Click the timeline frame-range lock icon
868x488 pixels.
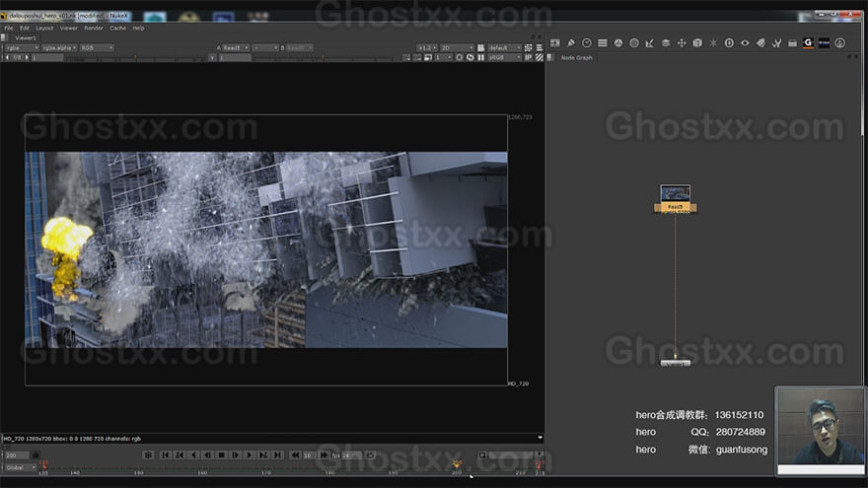pyautogui.click(x=36, y=454)
